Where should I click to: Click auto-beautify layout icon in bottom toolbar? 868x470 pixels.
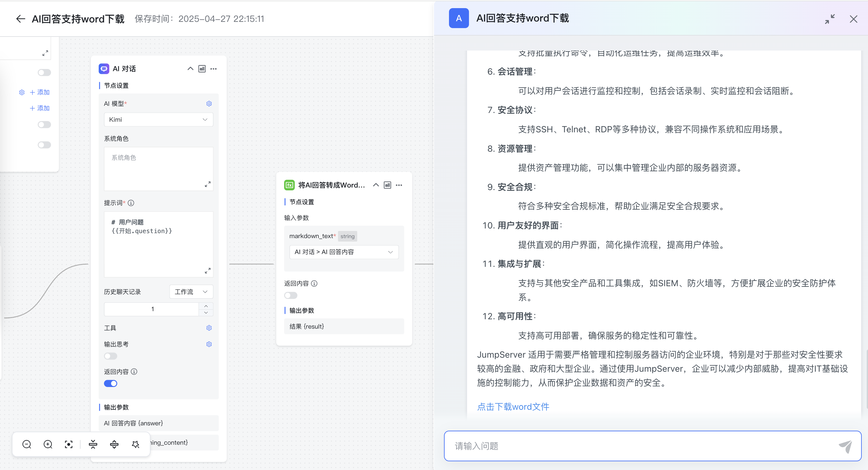click(136, 444)
